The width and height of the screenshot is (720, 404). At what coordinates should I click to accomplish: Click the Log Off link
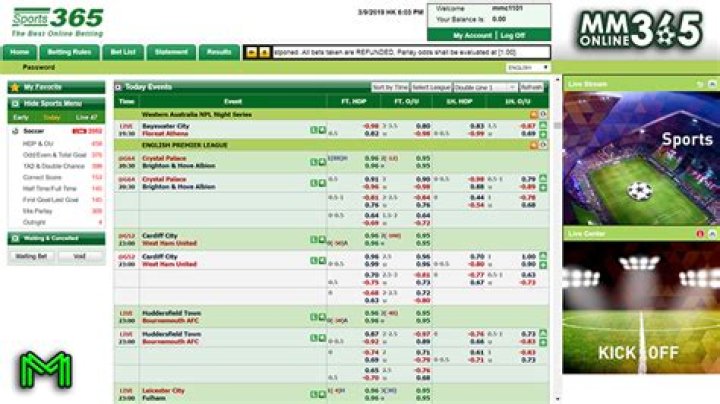512,35
